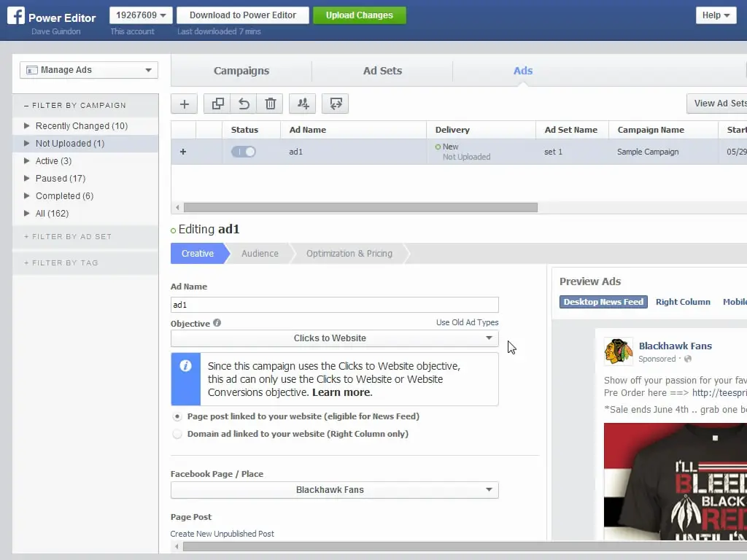Expand Paused (17) filter
The image size is (747, 560).
pyautogui.click(x=27, y=179)
